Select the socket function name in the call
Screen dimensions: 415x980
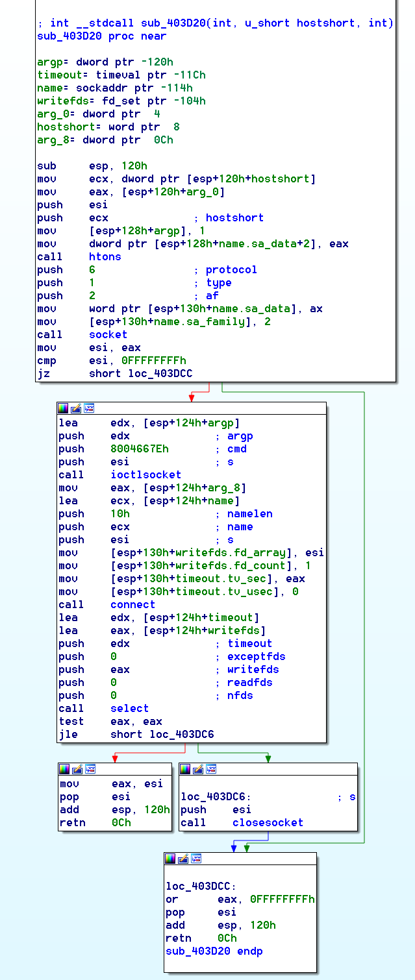[x=108, y=335]
